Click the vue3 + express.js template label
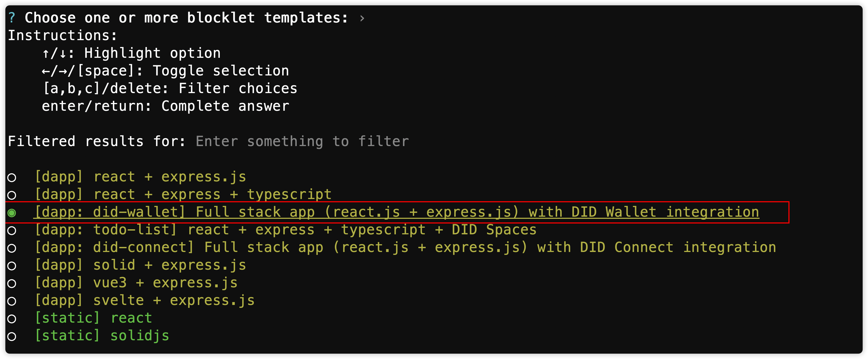 (x=136, y=283)
